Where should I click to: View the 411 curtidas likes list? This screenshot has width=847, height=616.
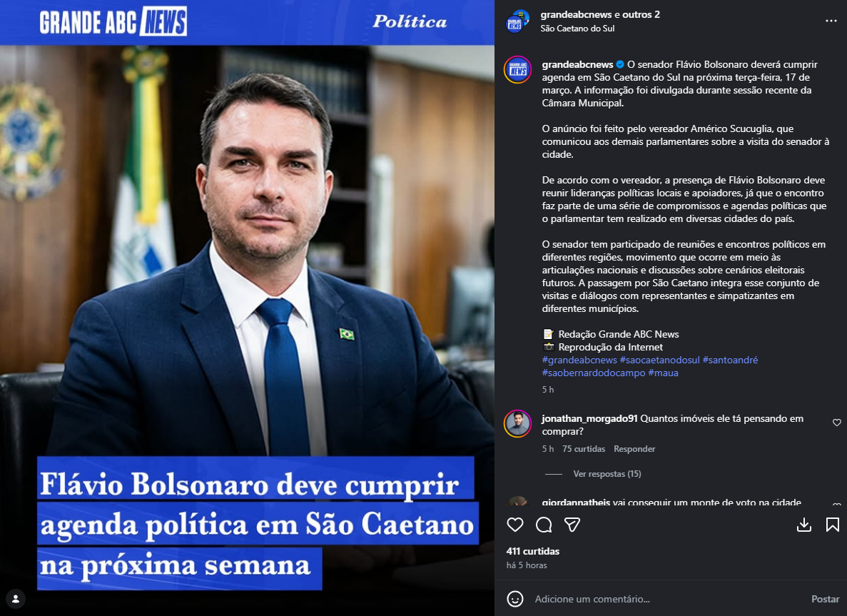(x=532, y=551)
